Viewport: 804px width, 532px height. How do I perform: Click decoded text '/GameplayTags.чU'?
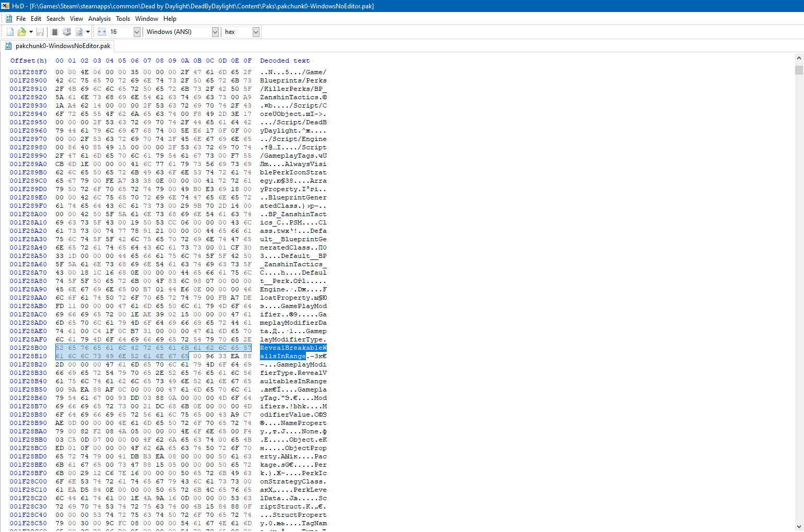(x=293, y=156)
